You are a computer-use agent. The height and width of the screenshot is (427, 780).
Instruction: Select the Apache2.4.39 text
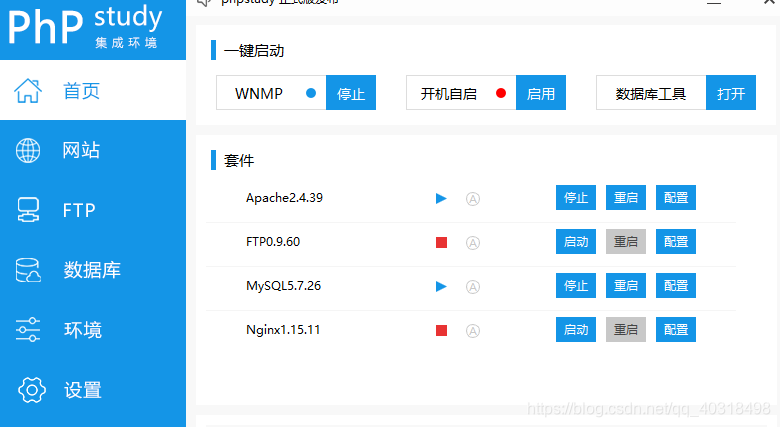point(285,198)
